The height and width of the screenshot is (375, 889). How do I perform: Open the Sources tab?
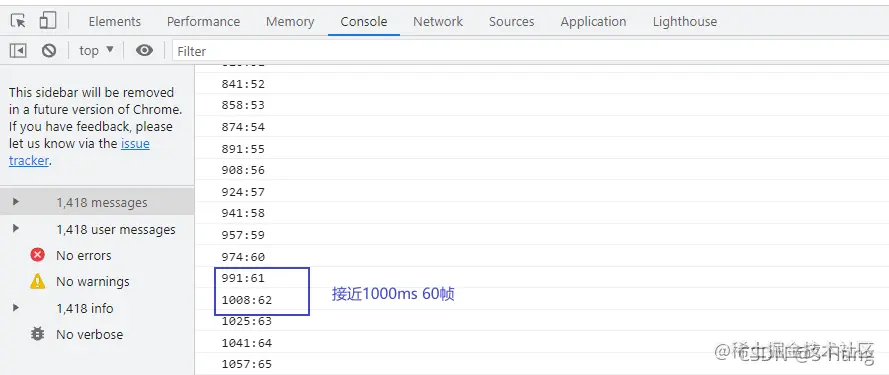511,22
